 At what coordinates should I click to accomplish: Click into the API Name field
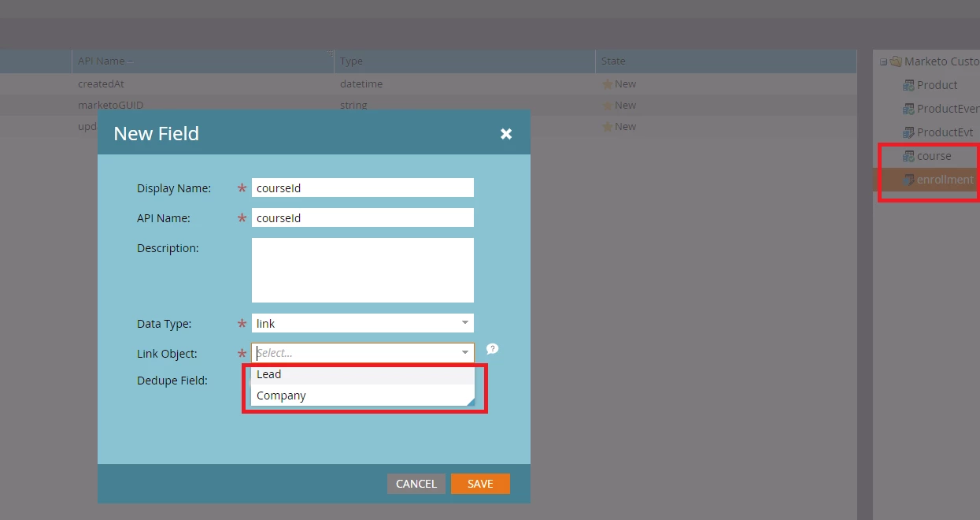point(363,217)
